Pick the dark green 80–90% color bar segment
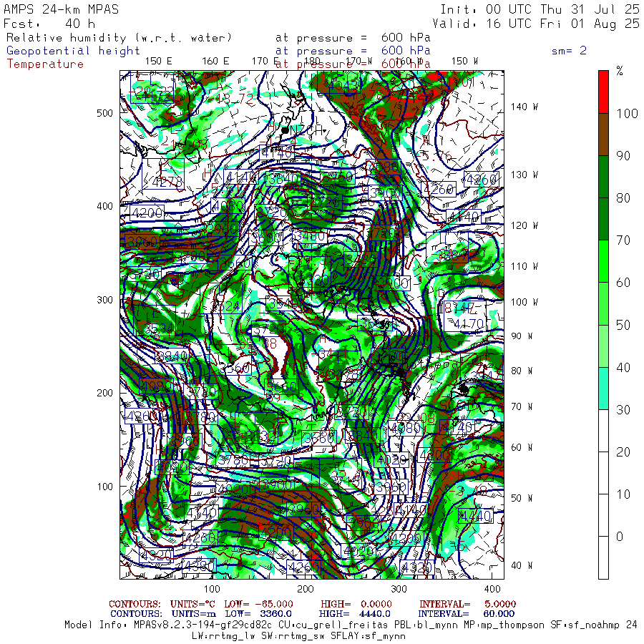644x644 pixels. click(603, 177)
